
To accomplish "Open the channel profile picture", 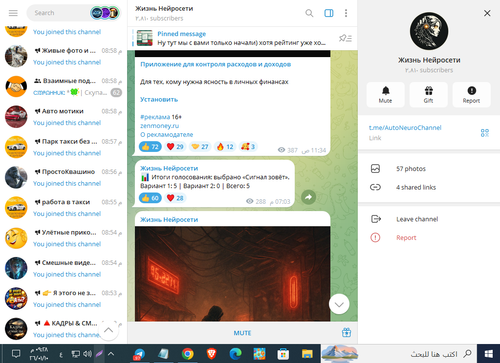I will click(429, 31).
